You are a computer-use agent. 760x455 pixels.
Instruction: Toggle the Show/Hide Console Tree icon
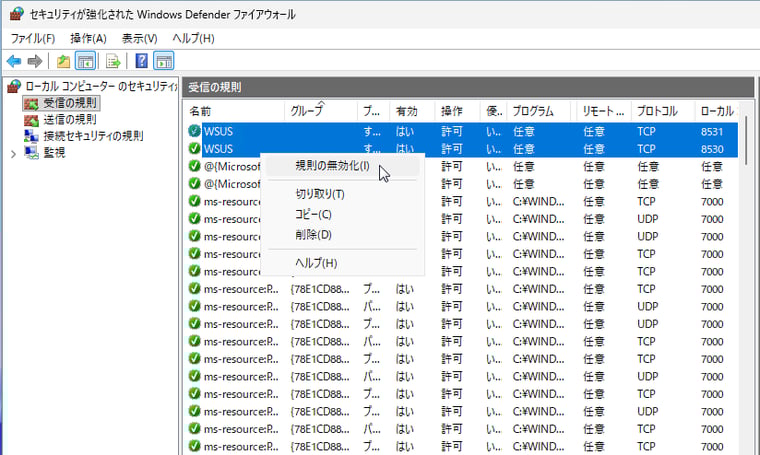[85, 61]
